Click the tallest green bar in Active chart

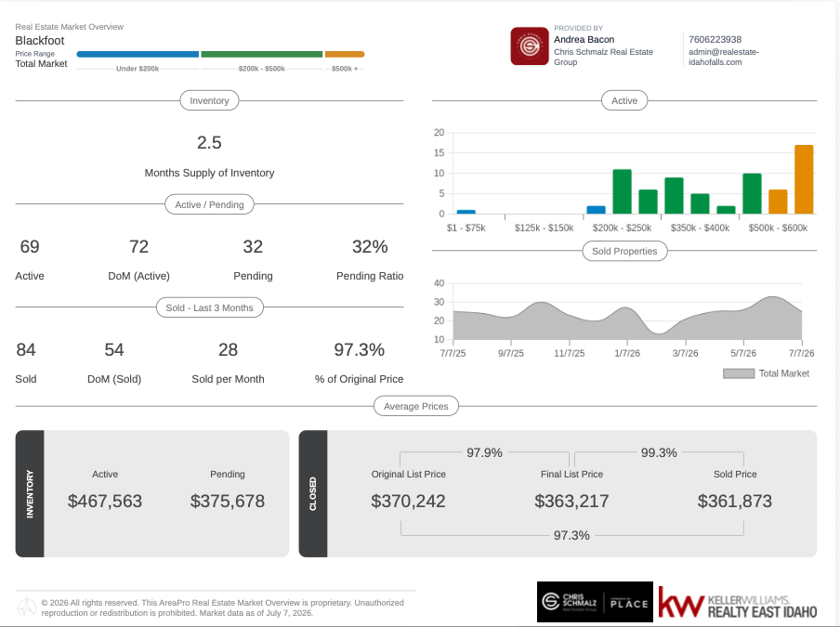pyautogui.click(x=622, y=191)
